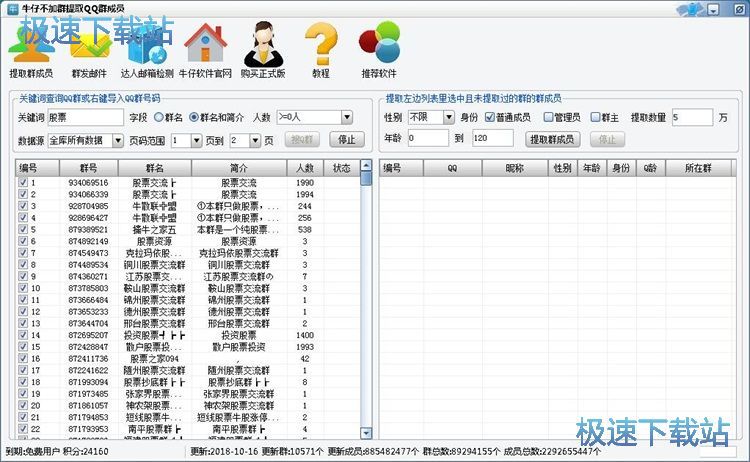Click the scroll down arrow of group list

366,433
